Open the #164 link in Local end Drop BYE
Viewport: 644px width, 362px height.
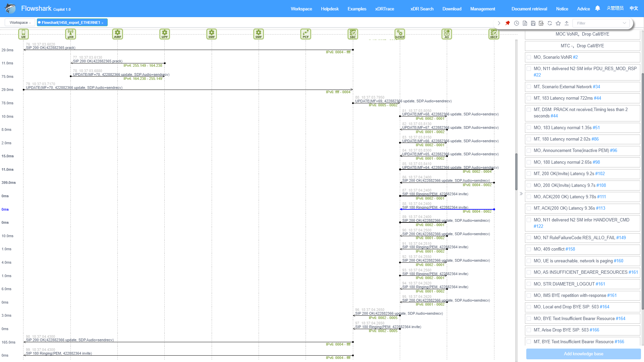604,307
